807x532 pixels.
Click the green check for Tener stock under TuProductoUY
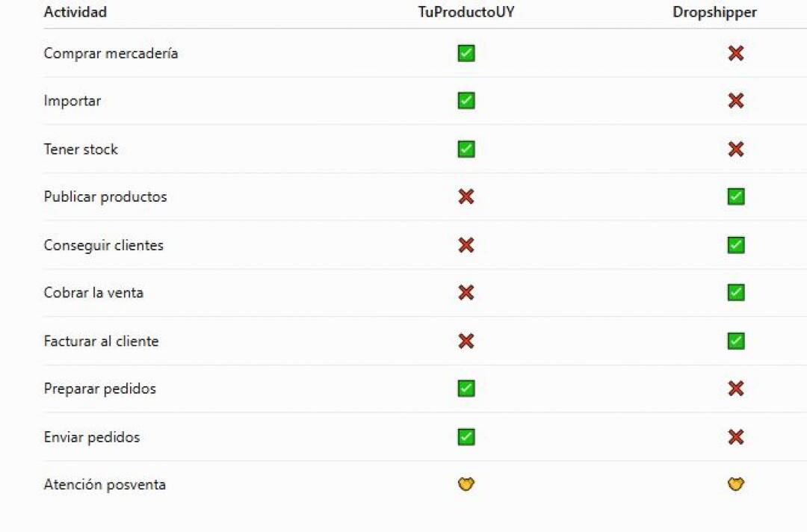point(466,149)
